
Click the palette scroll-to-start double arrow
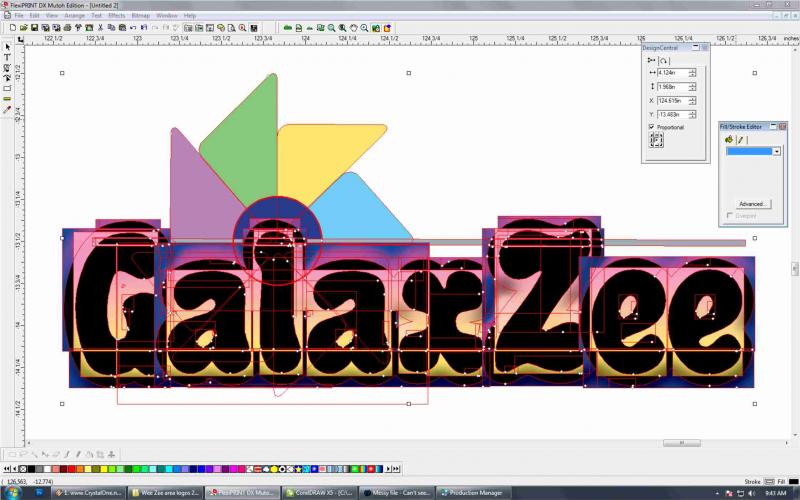pyautogui.click(x=6, y=469)
